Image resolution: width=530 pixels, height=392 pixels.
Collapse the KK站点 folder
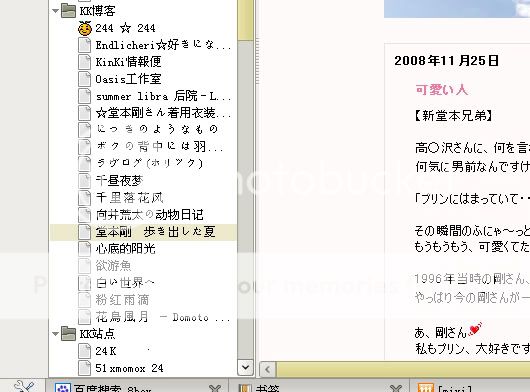pos(55,334)
